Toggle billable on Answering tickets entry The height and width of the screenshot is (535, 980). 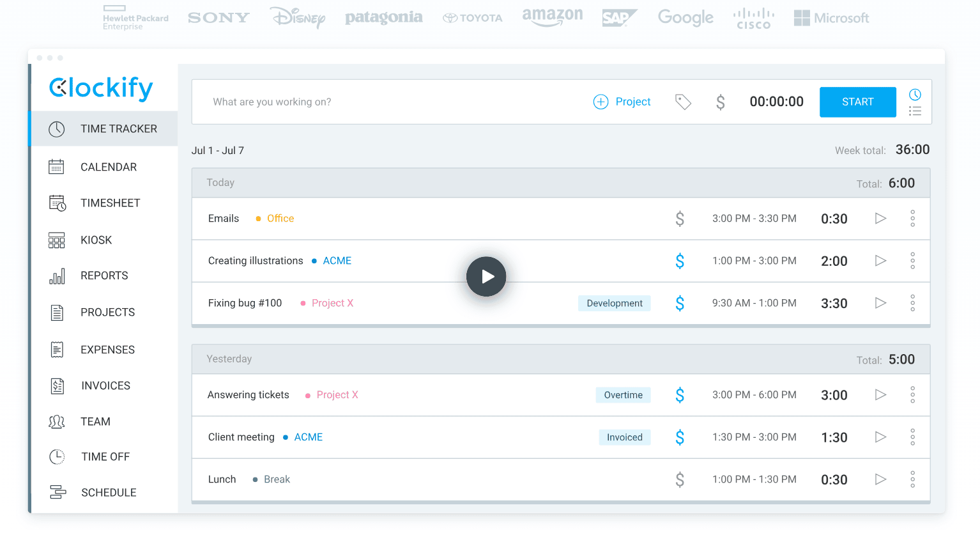[680, 395]
